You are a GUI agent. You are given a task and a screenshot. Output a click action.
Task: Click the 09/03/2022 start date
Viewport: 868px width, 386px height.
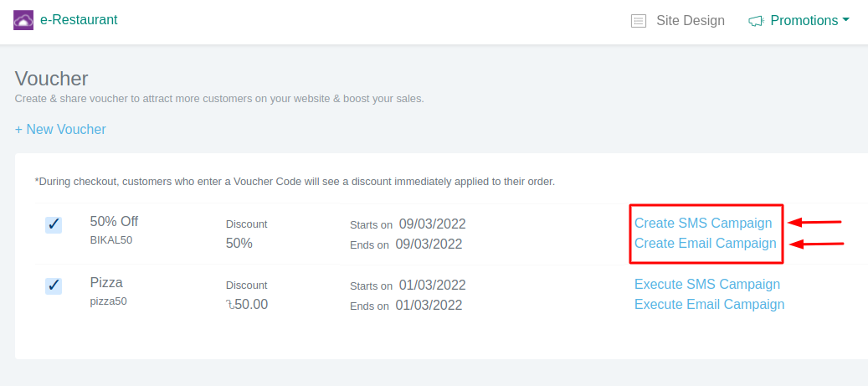[432, 224]
